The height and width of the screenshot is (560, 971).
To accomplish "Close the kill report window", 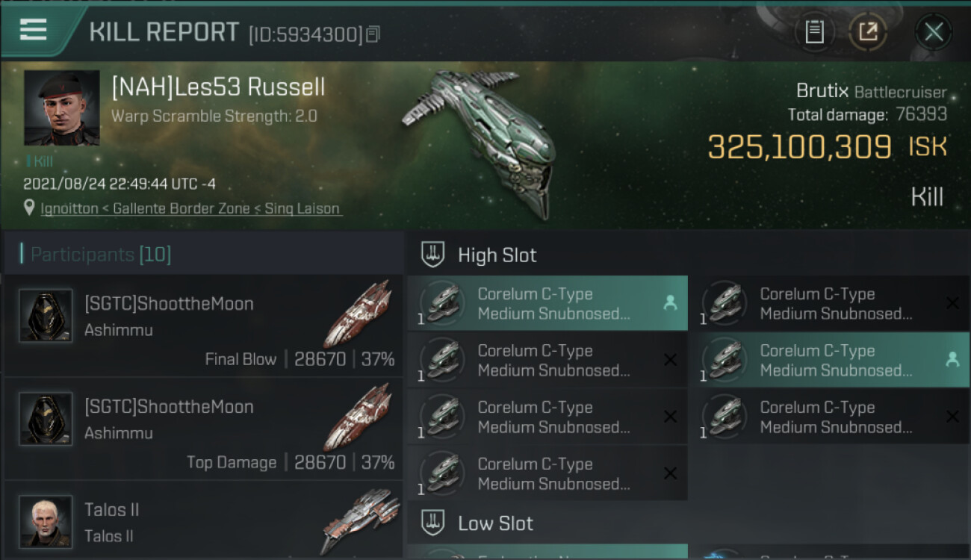I will coord(934,32).
